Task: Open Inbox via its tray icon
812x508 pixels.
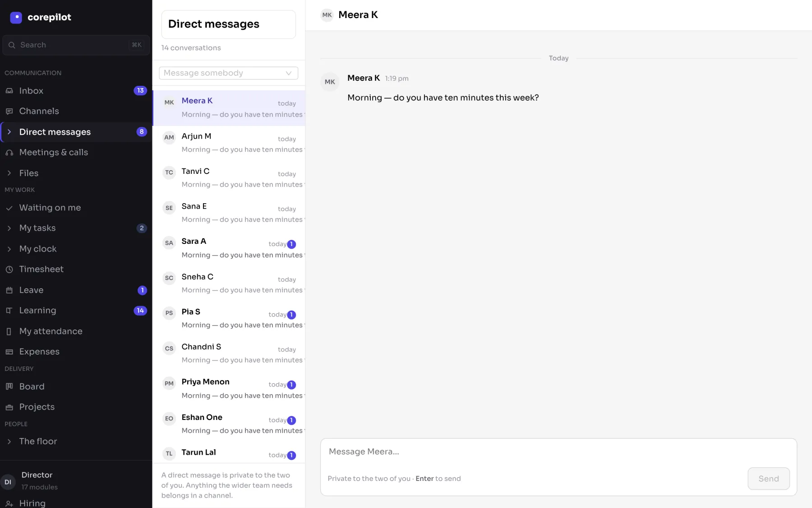Action: [9, 91]
